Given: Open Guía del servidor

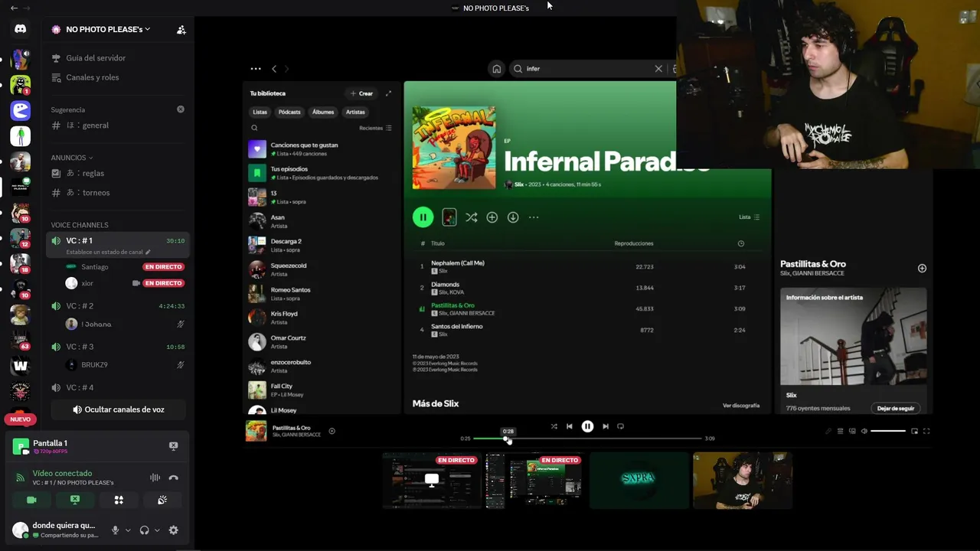Looking at the screenshot, I should pos(95,58).
